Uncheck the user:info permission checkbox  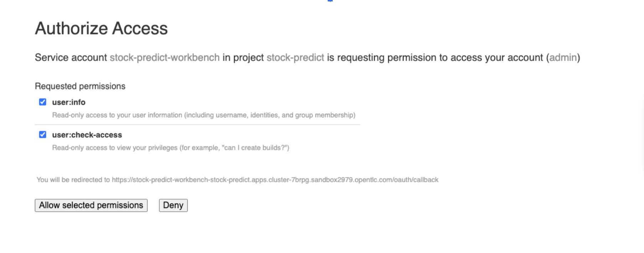[43, 102]
